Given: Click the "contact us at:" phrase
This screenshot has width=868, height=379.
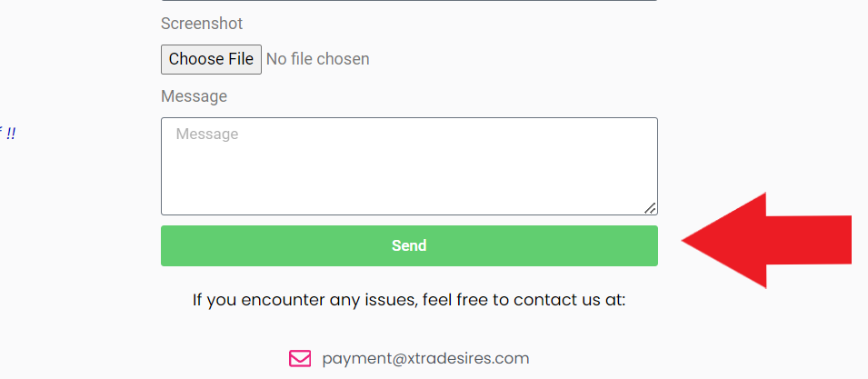Looking at the screenshot, I should (570, 300).
